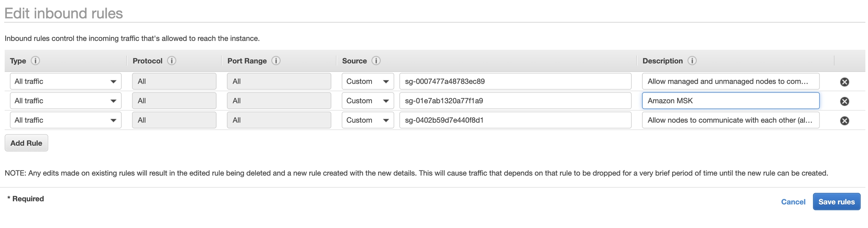
Task: Remove the Amazon MSK inbound rule
Action: (845, 101)
